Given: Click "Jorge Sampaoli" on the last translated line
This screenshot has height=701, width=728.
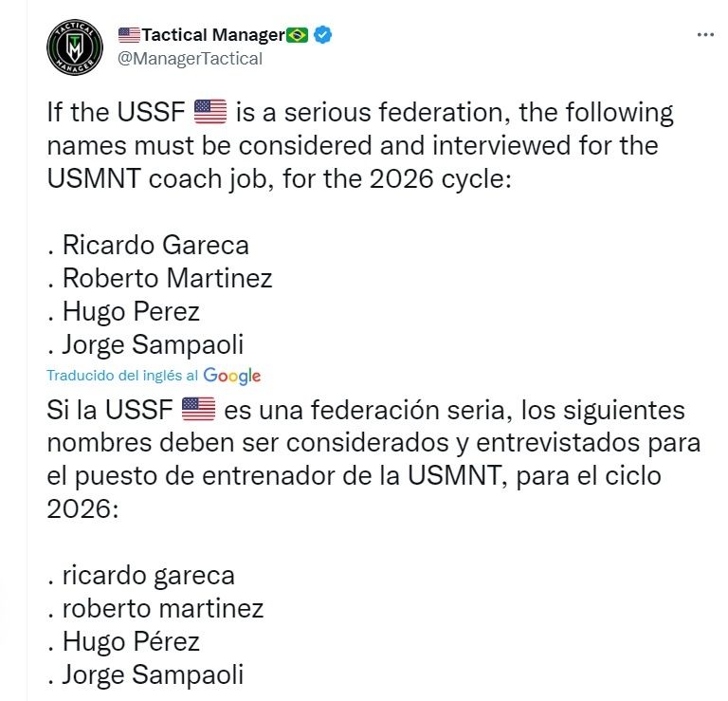Looking at the screenshot, I should coord(153,674).
